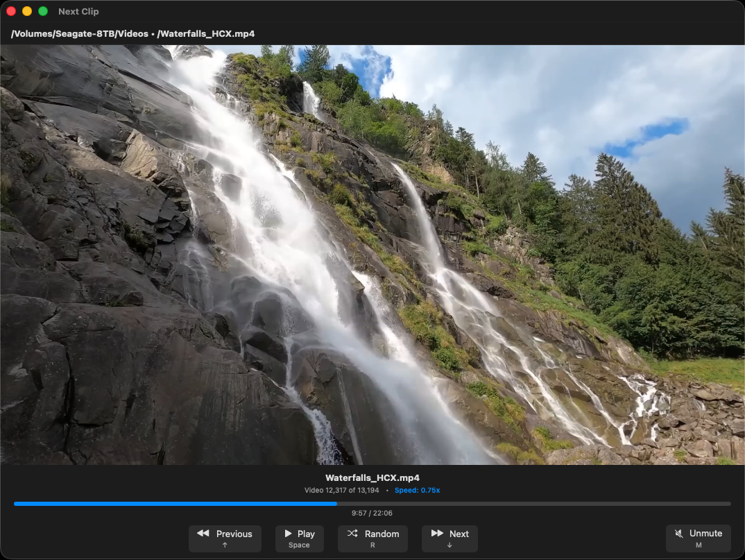The image size is (745, 560).
Task: Click the muted speaker icon
Action: [x=677, y=534]
